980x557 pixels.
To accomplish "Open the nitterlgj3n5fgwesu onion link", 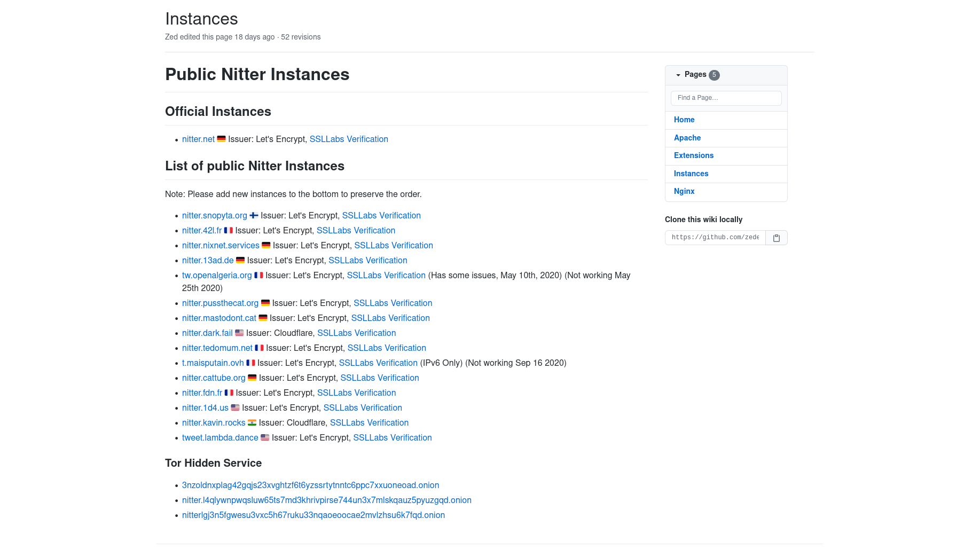I will tap(313, 515).
